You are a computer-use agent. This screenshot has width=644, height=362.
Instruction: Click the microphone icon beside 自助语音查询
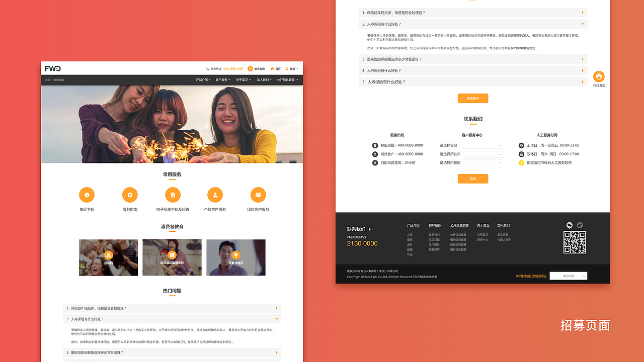375,163
